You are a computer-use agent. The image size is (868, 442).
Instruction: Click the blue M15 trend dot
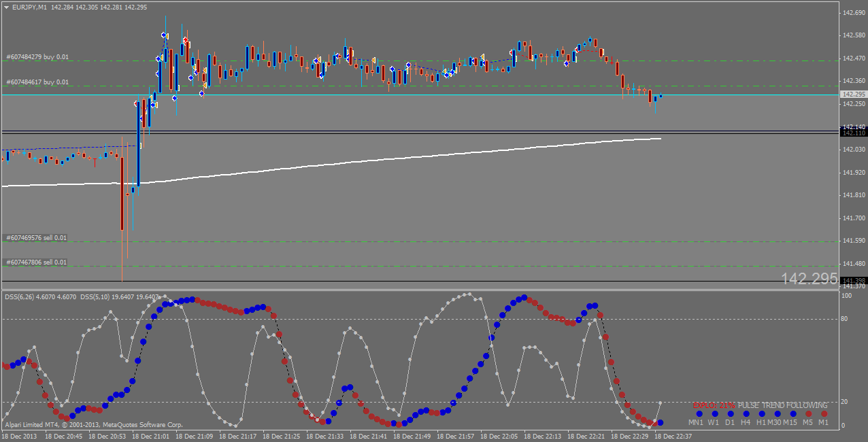[792, 413]
